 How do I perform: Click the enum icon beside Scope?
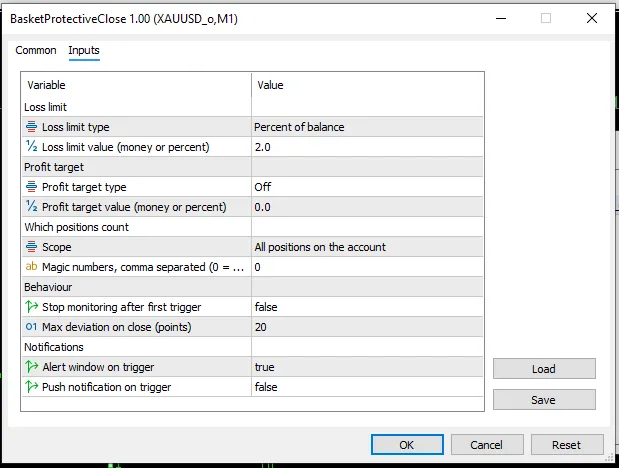pos(31,246)
